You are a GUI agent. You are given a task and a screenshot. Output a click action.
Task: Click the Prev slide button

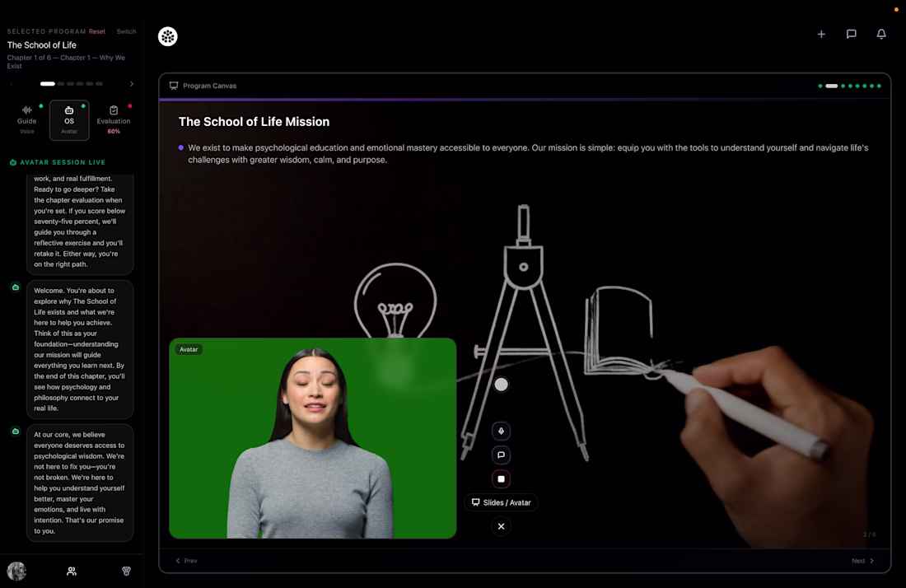187,561
